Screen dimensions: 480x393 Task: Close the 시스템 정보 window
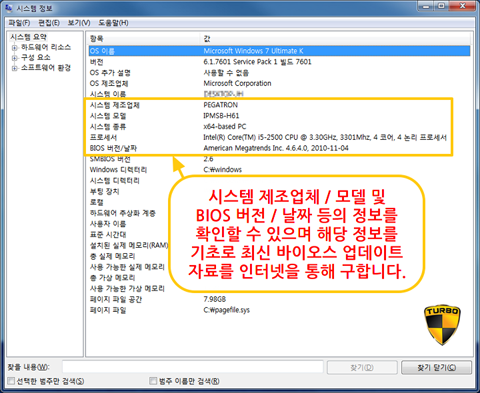[463, 6]
